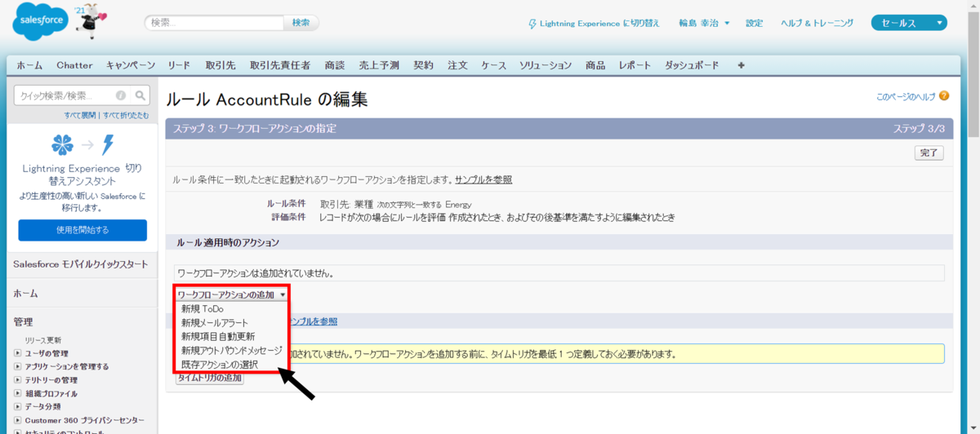980x434 pixels.
Task: Open the 輪島 幸治 user menu
Action: click(x=704, y=23)
